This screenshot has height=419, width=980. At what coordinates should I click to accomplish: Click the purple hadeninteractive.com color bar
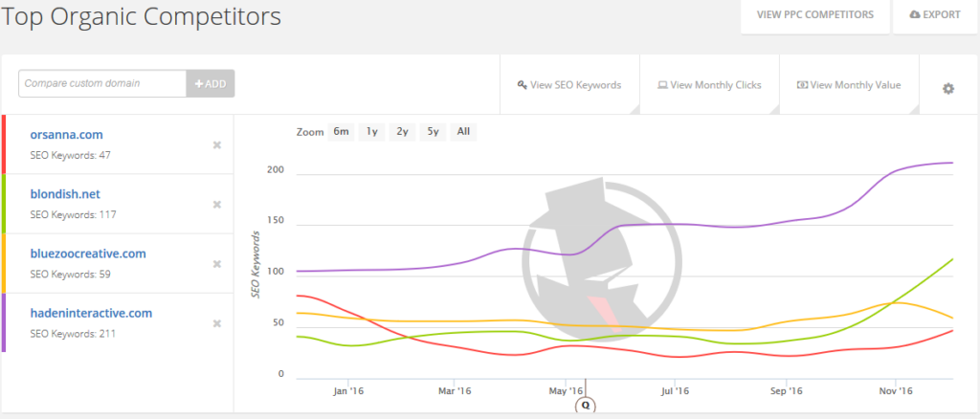click(x=4, y=322)
